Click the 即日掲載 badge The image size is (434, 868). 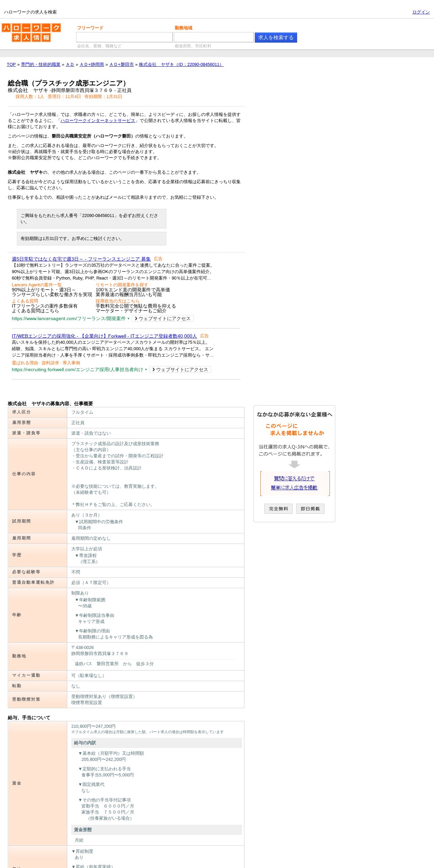click(x=310, y=509)
